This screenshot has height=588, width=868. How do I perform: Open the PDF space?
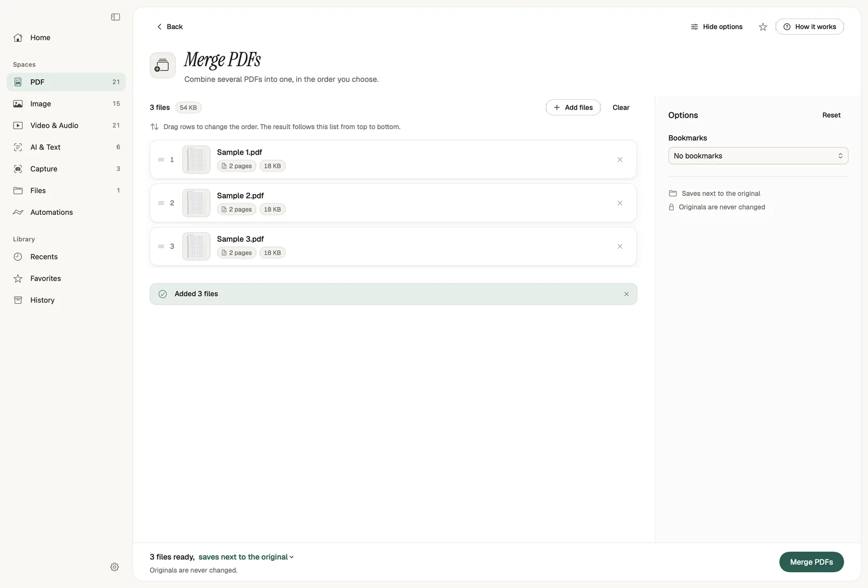click(66, 82)
